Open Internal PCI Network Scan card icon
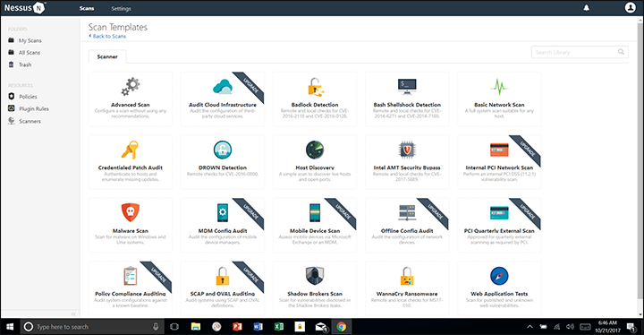The width and height of the screenshot is (644, 335). point(499,150)
